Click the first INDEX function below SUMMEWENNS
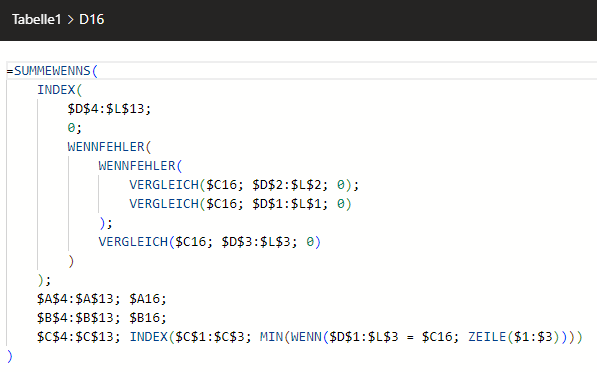597x372 pixels. coord(56,90)
